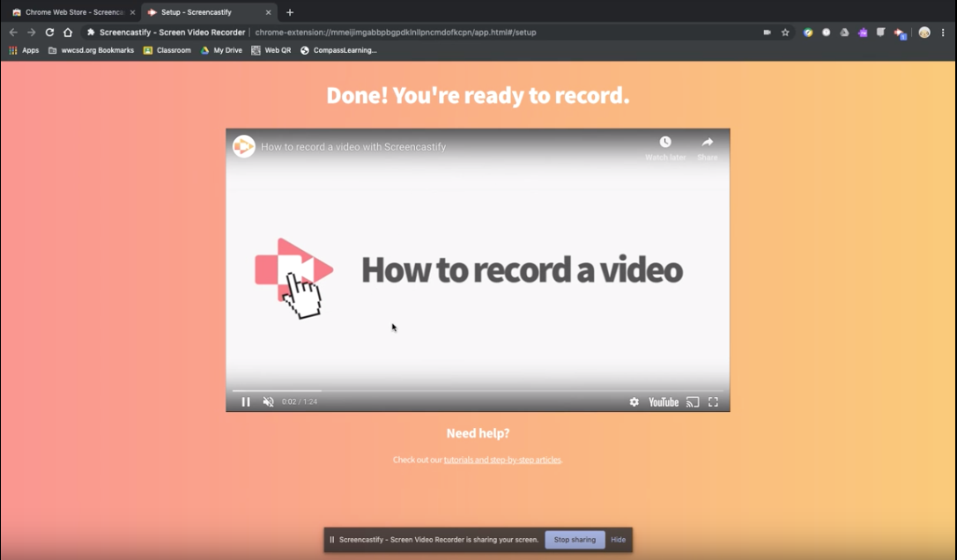Click the video progress bar to seek
The image size is (957, 560).
[x=478, y=389]
